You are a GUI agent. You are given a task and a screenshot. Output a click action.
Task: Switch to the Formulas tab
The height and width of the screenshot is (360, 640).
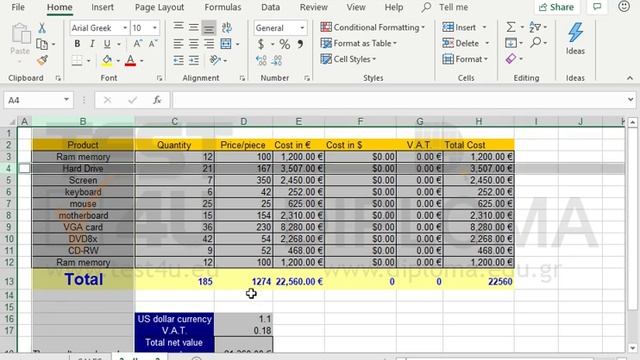tap(223, 7)
